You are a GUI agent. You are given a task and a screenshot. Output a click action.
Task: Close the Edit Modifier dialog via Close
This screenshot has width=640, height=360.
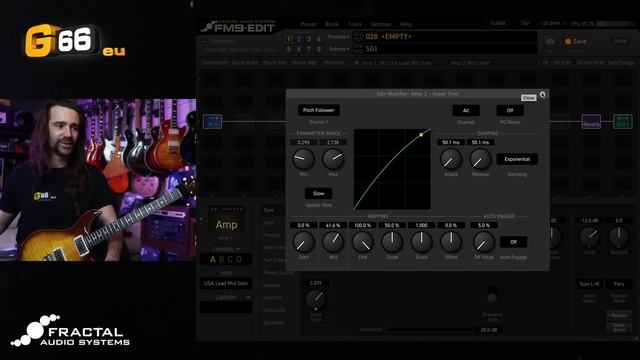tap(528, 98)
